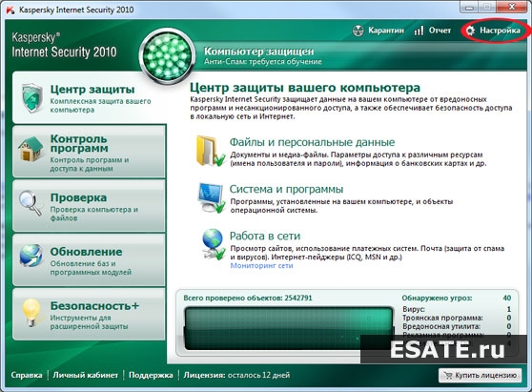Click the globe icon for network activity
Image resolution: width=532 pixels, height=392 pixels.
click(x=213, y=244)
